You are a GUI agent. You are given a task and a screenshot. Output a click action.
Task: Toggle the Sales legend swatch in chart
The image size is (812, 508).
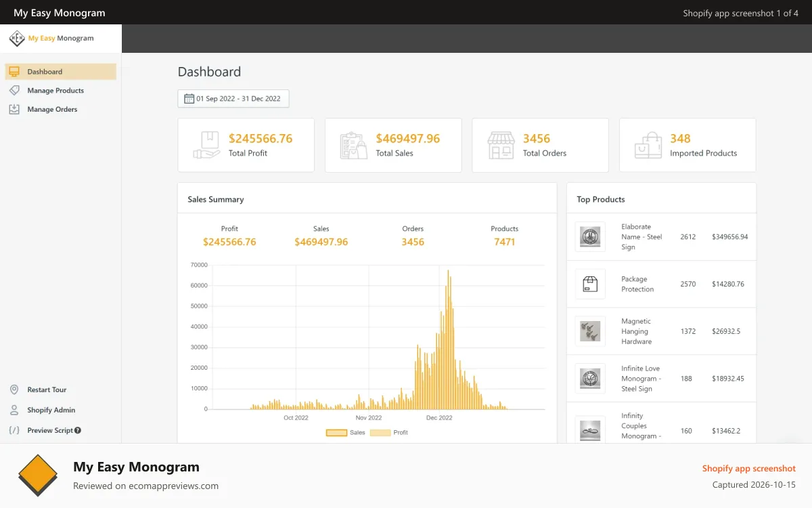point(336,432)
